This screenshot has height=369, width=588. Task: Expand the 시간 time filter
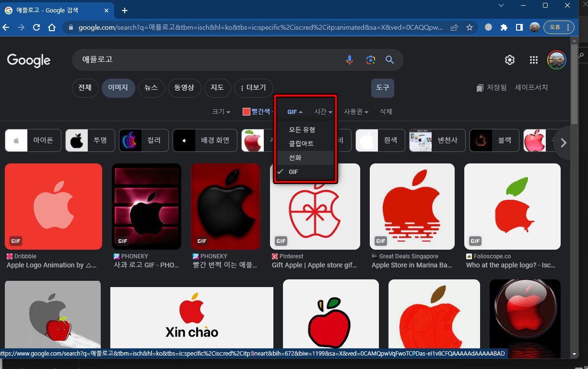click(323, 112)
